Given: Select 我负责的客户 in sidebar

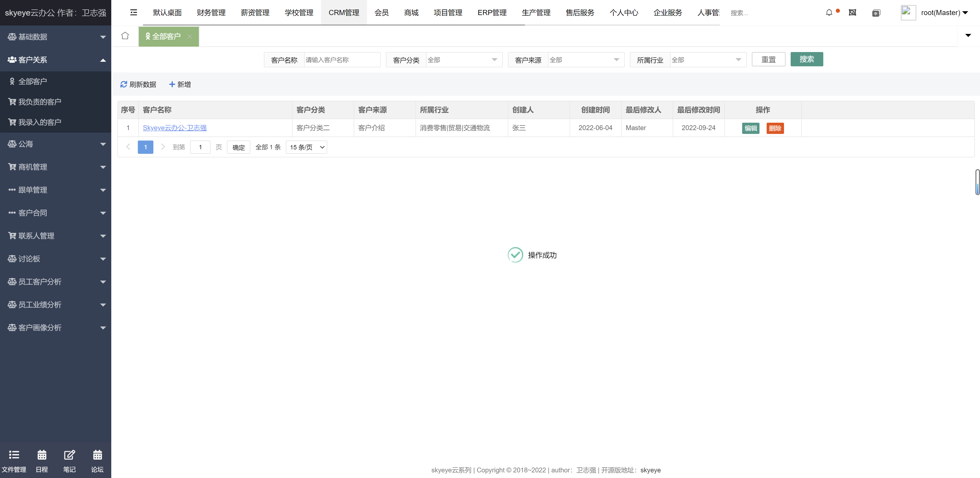Looking at the screenshot, I should [x=40, y=102].
